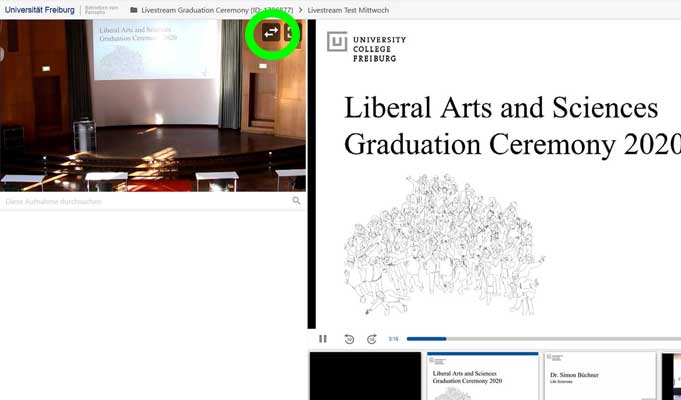The image size is (681, 400).
Task: Rewind playback ten seconds
Action: pos(349,339)
